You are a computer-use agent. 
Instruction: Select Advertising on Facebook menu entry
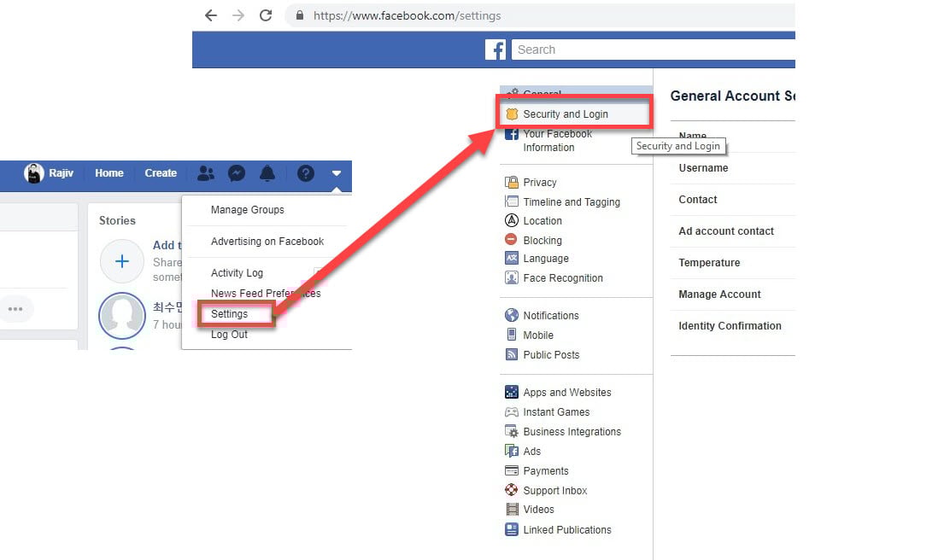(267, 241)
